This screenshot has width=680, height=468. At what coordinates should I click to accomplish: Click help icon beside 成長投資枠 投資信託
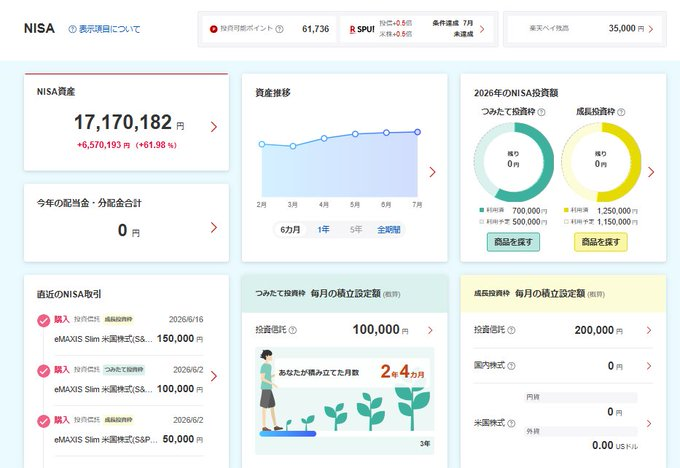[511, 330]
